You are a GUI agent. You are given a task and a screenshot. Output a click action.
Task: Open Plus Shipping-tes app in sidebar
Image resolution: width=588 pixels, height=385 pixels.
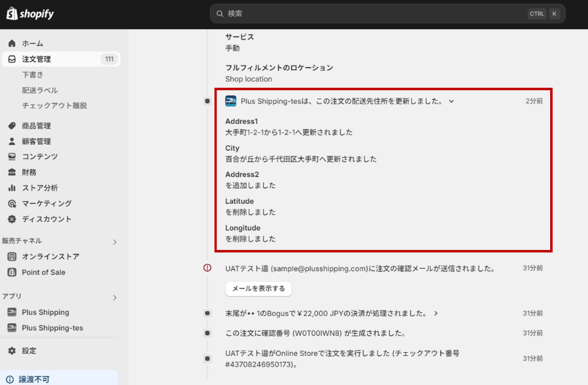[52, 328]
